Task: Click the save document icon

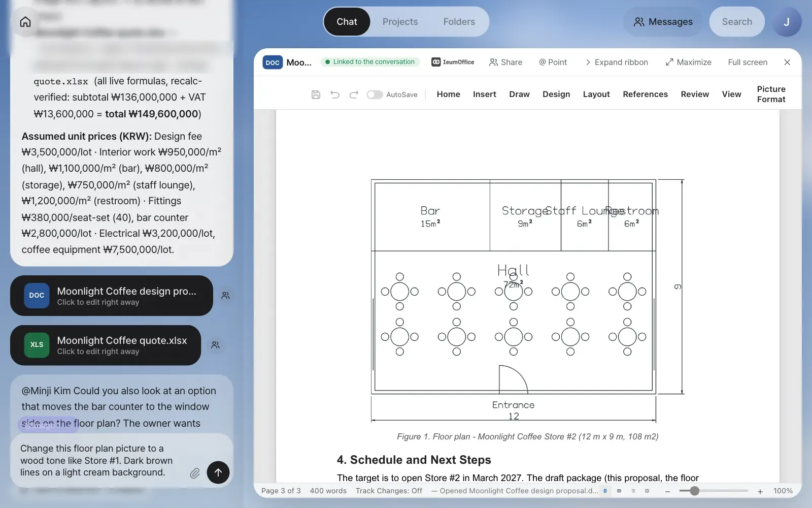Action: 316,94
